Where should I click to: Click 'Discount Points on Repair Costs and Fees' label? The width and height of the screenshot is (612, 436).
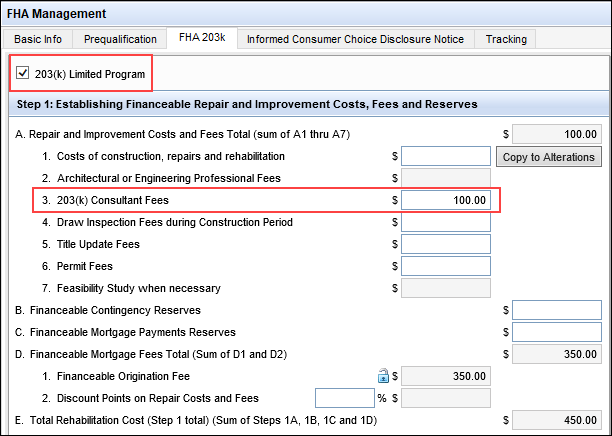(x=158, y=398)
